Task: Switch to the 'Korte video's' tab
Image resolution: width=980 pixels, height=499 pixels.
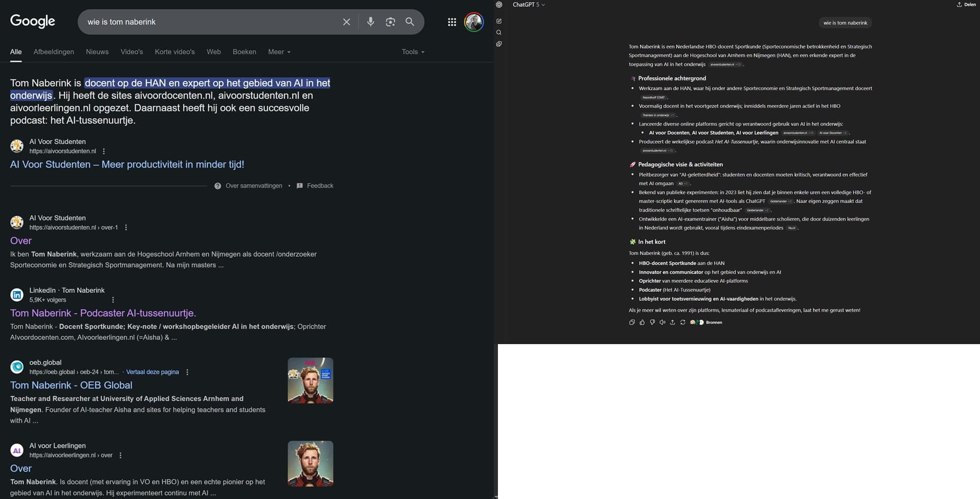Action: 175,52
